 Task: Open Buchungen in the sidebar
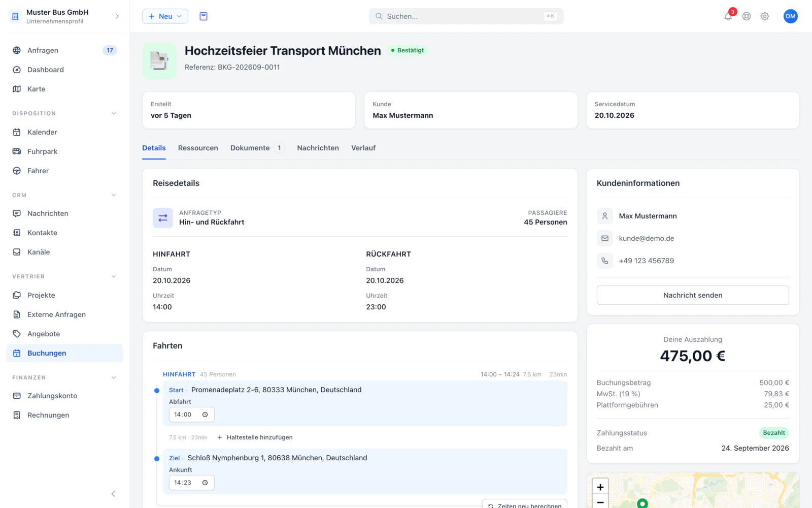(64, 353)
